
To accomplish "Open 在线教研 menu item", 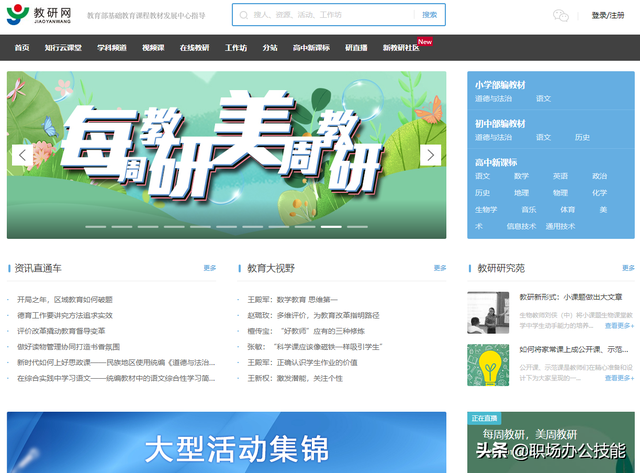I will tap(195, 48).
